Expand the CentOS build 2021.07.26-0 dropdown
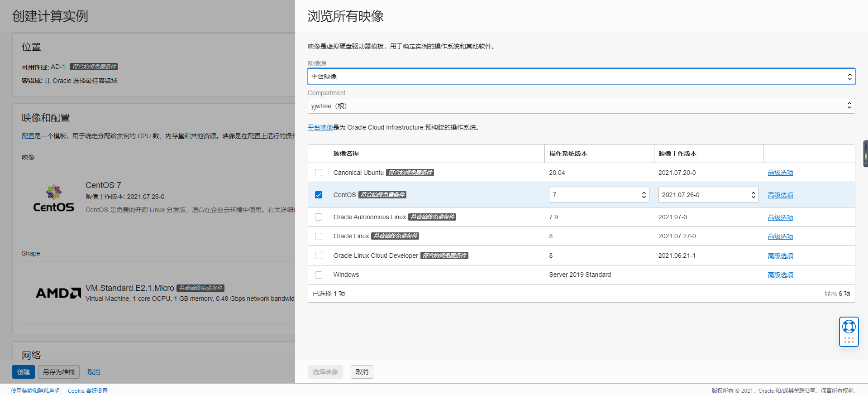The image size is (868, 395). click(x=708, y=195)
